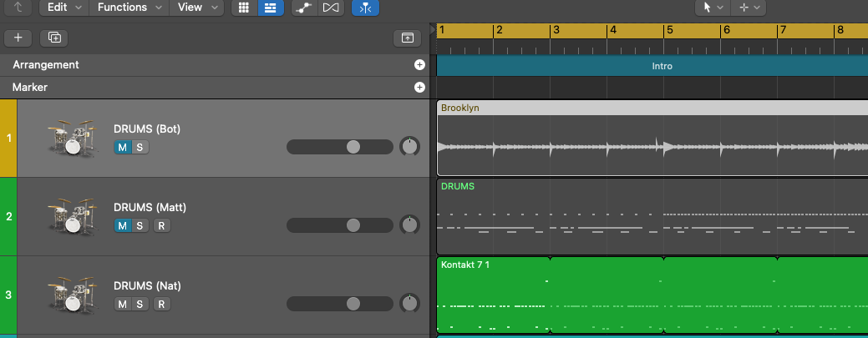Select track number 1 header
The width and height of the screenshot is (868, 338).
(x=8, y=139)
